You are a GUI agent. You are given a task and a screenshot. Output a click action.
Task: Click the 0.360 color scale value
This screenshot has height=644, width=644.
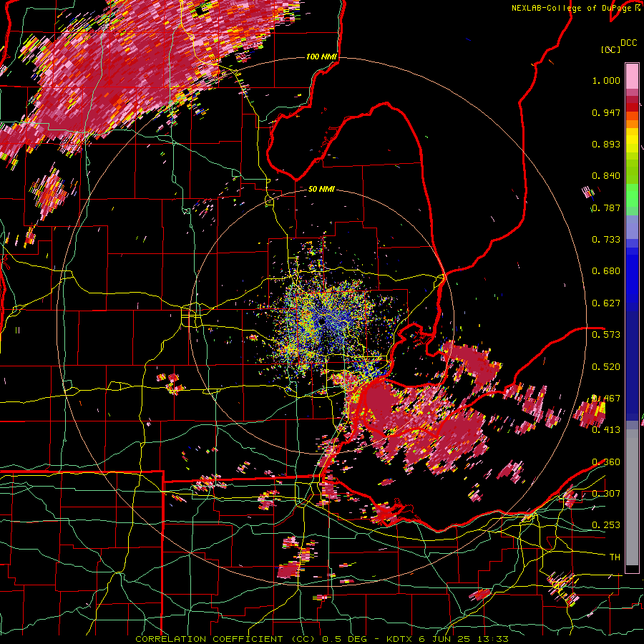point(606,462)
